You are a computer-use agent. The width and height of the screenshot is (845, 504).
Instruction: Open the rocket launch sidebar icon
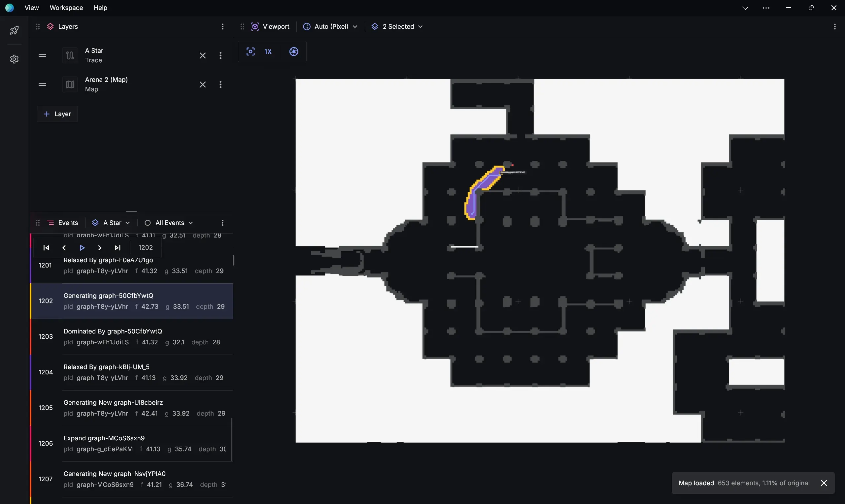click(x=14, y=31)
